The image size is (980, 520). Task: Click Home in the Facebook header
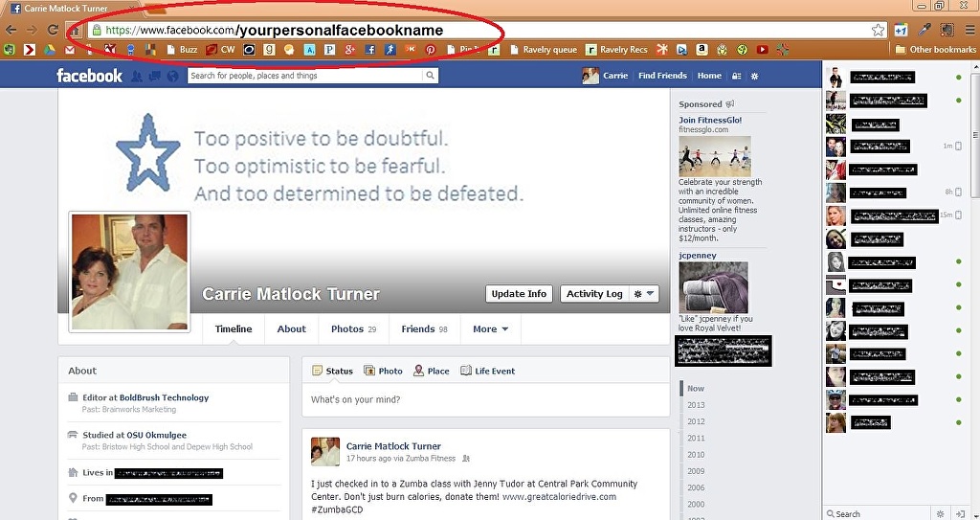(x=709, y=76)
